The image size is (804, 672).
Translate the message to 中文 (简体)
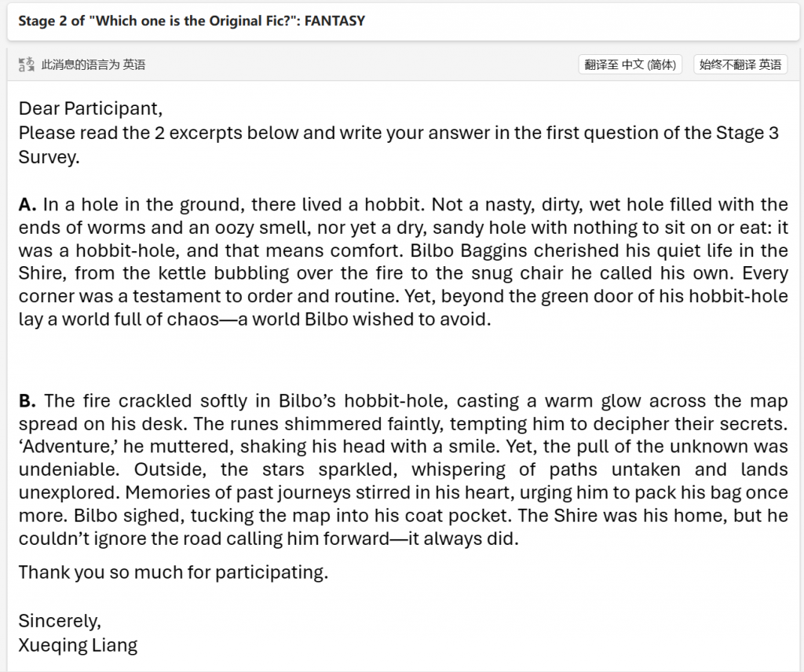pos(630,64)
